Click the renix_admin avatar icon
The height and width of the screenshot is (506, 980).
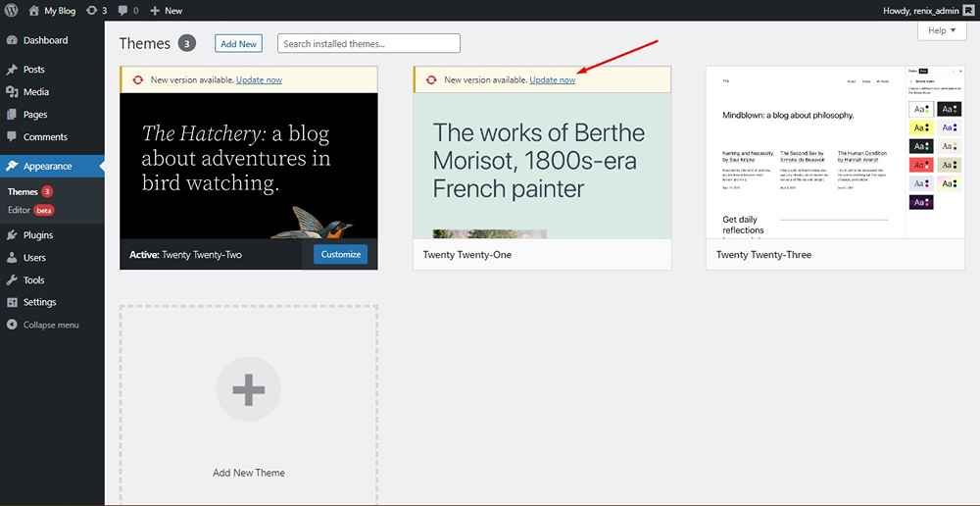pos(969,11)
